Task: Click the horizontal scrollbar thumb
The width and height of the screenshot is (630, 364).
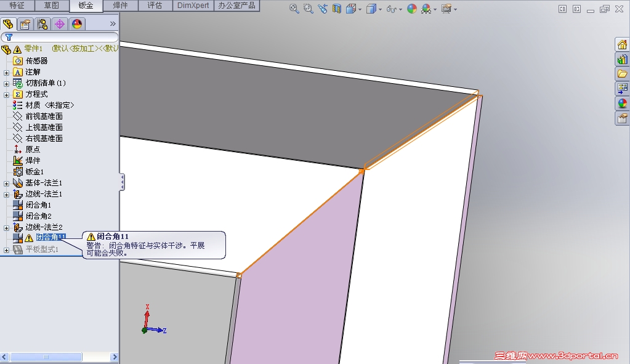Action: pos(46,357)
